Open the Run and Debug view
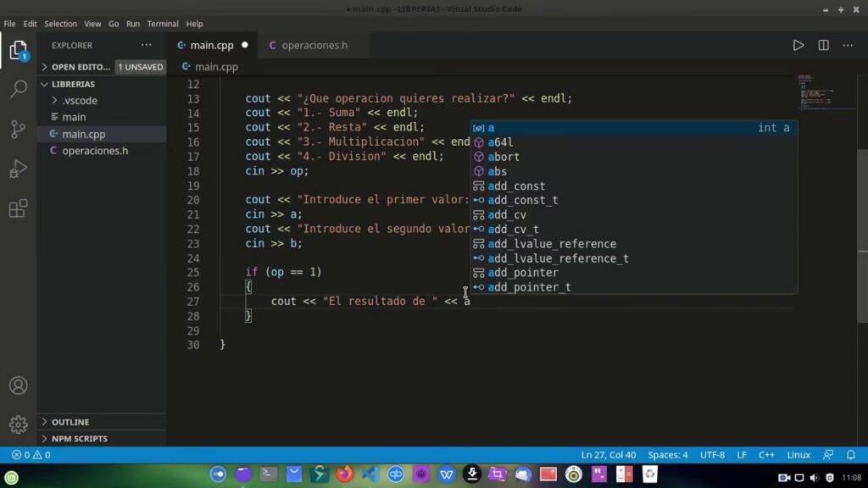868x488 pixels. (18, 169)
